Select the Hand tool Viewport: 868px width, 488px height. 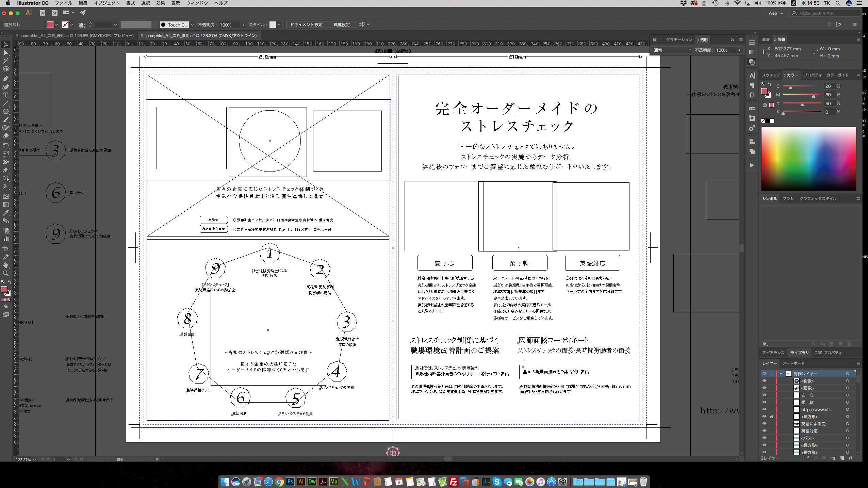[x=6, y=265]
